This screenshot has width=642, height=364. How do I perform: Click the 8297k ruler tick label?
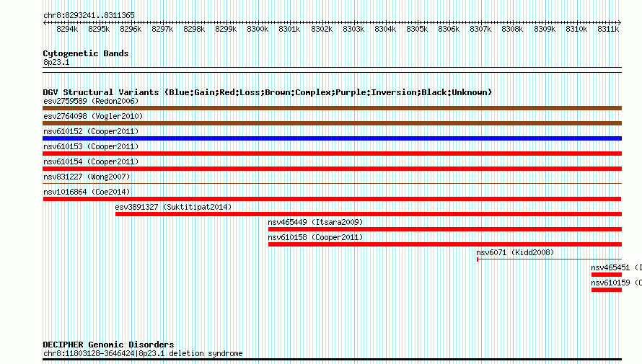click(162, 29)
